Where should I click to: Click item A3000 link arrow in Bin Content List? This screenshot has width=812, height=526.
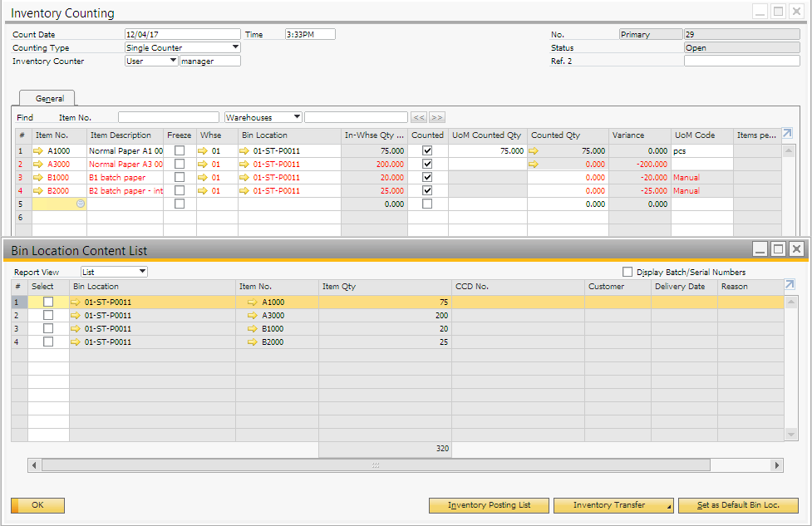click(253, 316)
